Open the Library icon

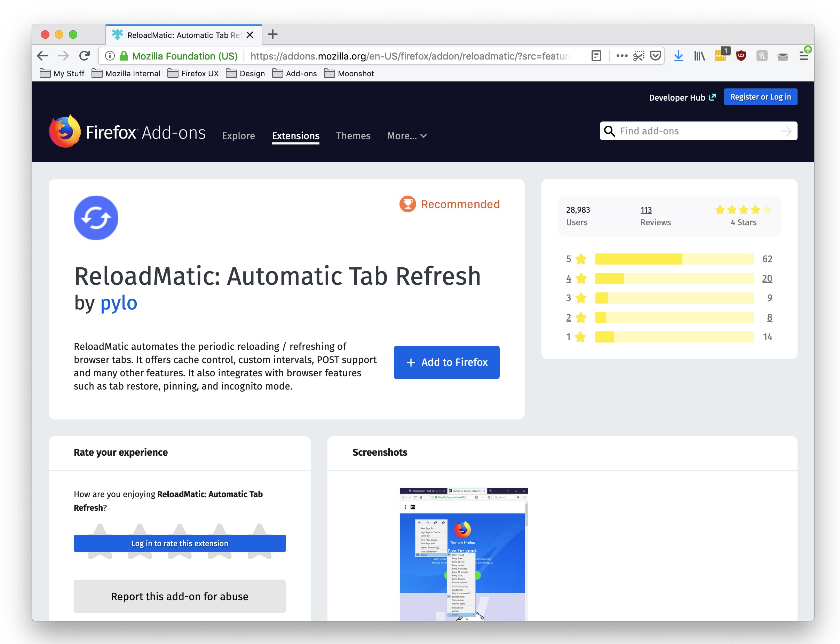[x=699, y=56]
